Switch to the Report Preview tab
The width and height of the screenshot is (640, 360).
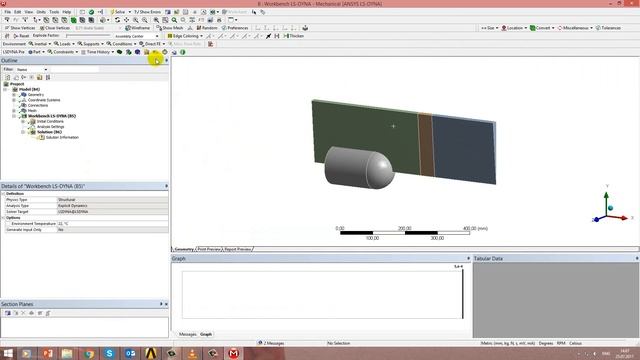[x=238, y=249]
